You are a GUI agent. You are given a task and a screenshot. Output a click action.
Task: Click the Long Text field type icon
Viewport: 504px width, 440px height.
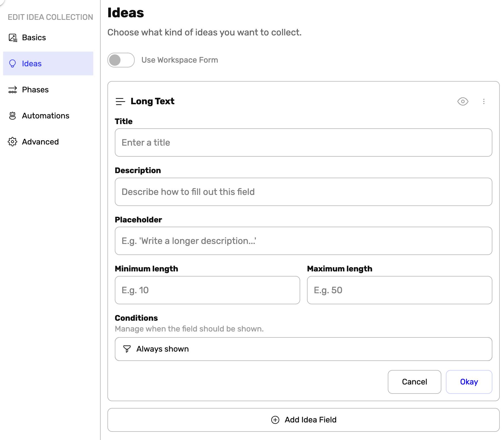(120, 101)
